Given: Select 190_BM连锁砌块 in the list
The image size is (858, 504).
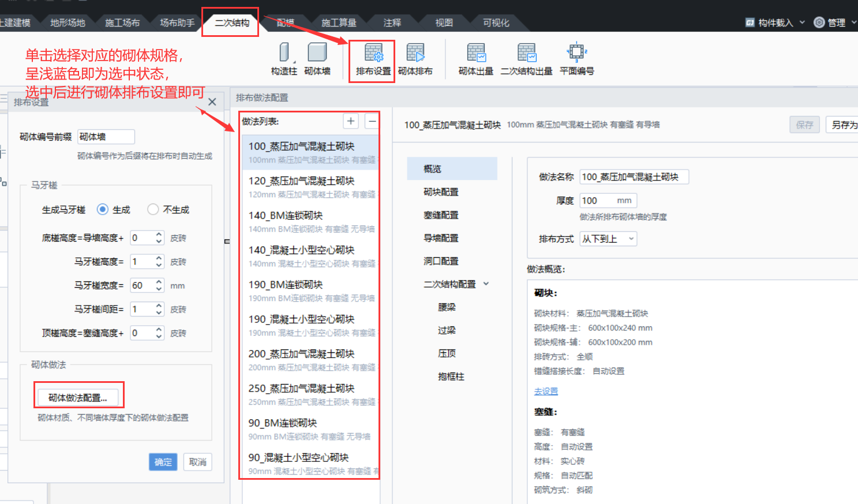Looking at the screenshot, I should (x=310, y=291).
